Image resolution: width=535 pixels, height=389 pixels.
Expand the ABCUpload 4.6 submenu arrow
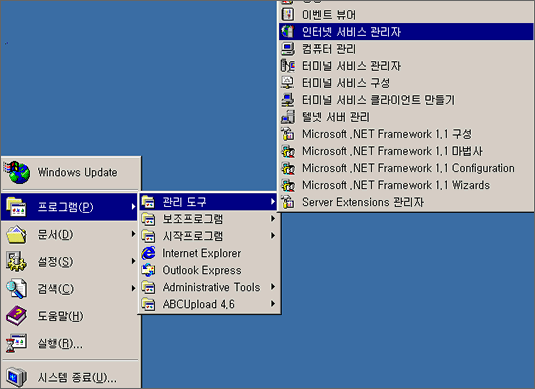coord(273,303)
